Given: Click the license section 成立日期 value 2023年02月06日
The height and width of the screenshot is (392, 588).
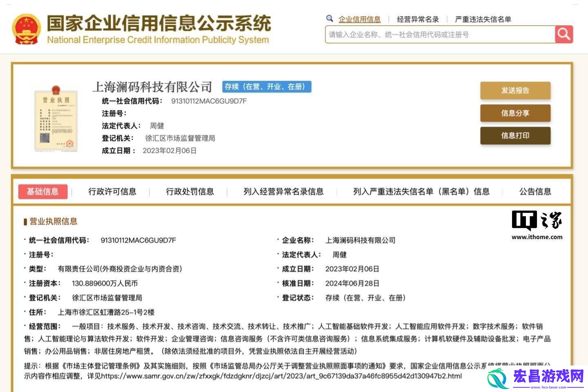Looking at the screenshot, I should 352,269.
